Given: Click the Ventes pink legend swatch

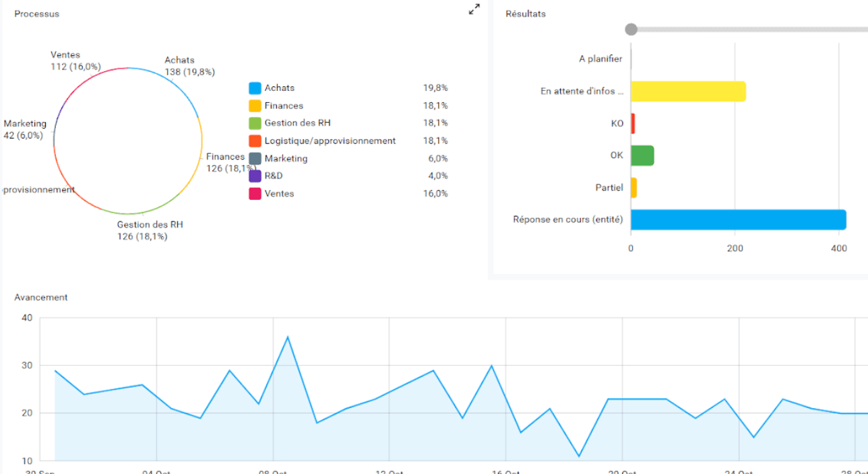Looking at the screenshot, I should tap(255, 194).
